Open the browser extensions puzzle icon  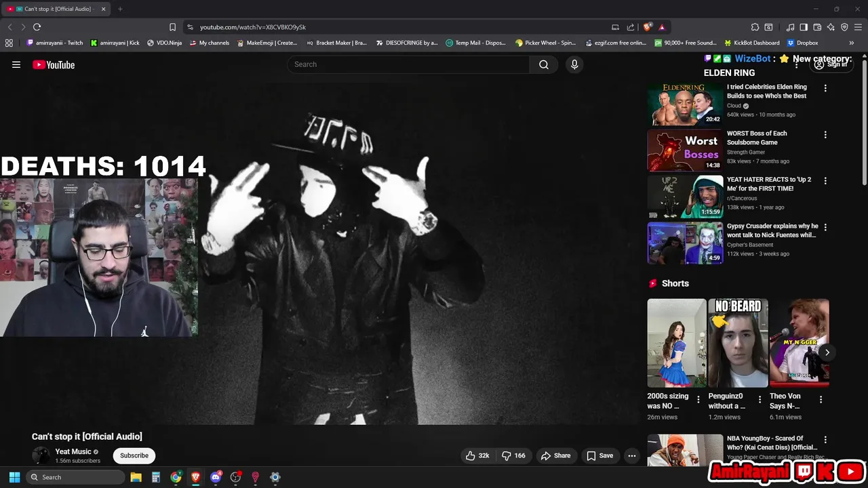click(x=755, y=27)
